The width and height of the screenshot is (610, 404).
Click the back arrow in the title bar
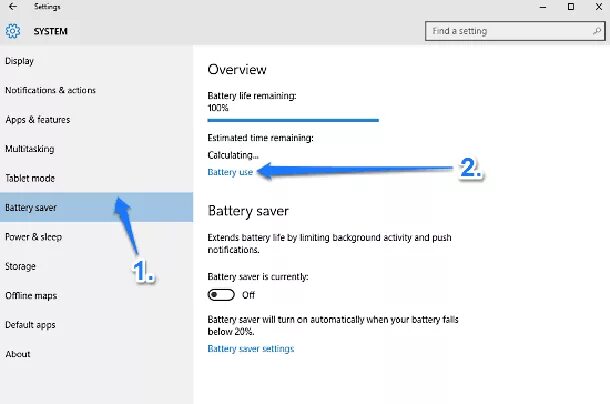13,6
